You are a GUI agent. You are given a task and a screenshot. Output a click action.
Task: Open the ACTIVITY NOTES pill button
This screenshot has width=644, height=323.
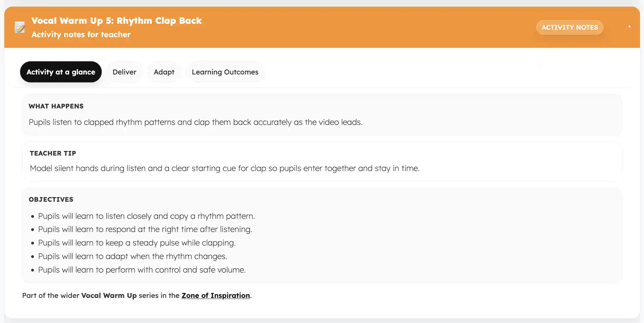pos(570,27)
